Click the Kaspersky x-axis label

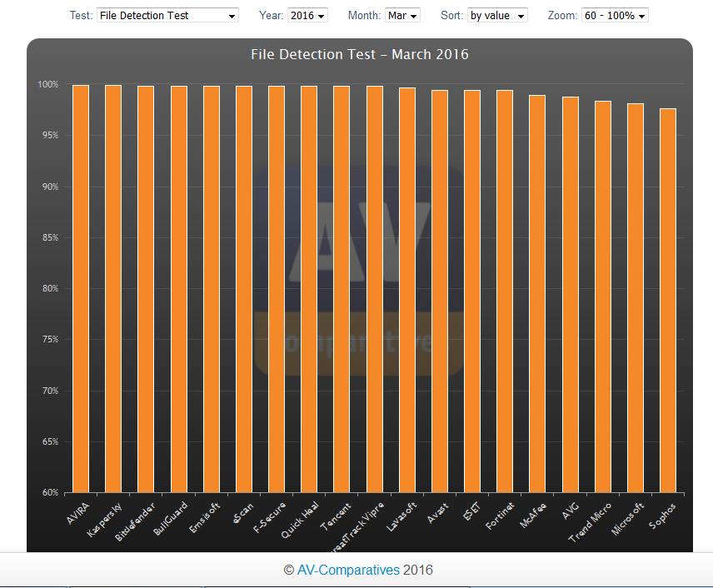[104, 521]
